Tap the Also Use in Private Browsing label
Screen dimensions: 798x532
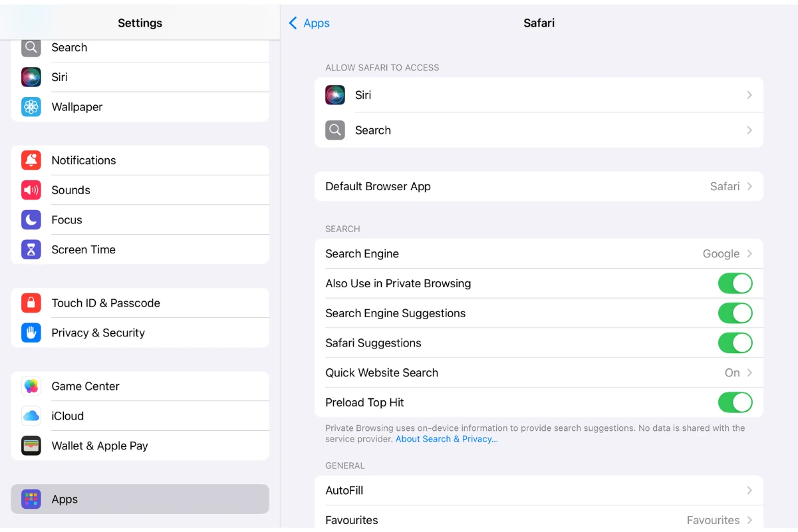click(398, 283)
